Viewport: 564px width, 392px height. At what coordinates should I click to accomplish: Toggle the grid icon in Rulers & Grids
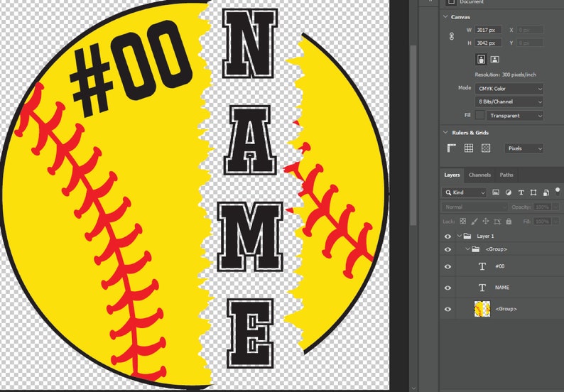pos(469,148)
